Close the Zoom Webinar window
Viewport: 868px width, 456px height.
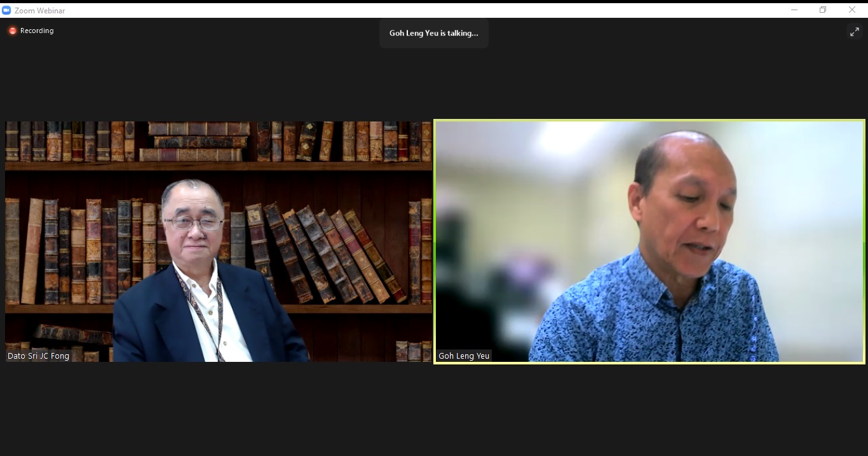(852, 10)
